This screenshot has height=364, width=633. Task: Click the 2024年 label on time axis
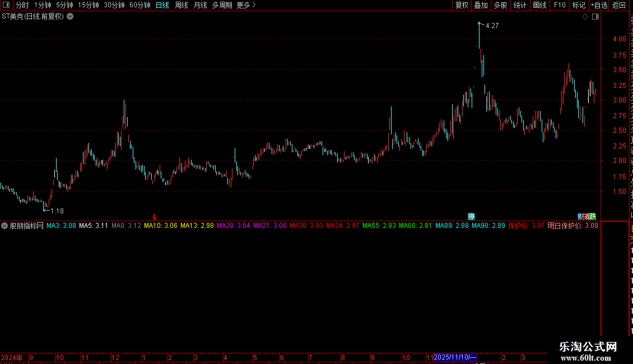tap(12, 357)
